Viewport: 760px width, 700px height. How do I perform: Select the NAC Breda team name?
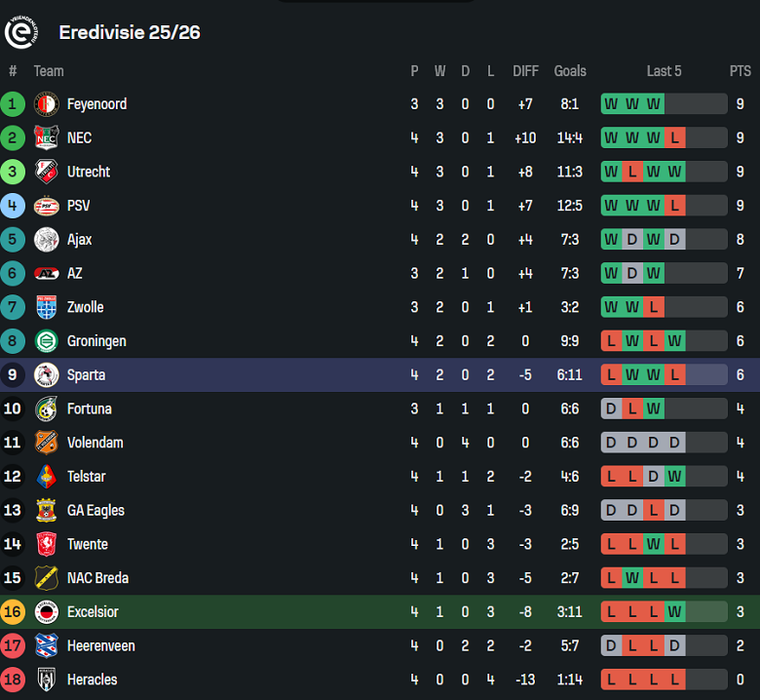point(97,578)
